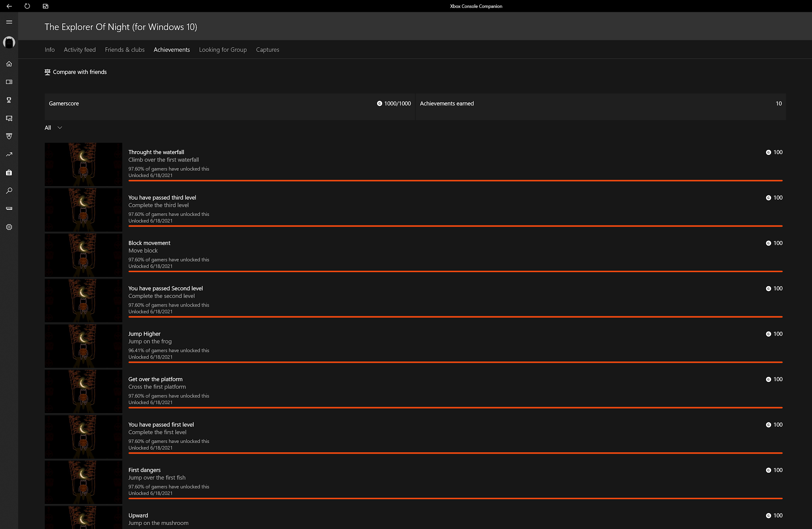This screenshot has width=812, height=529.
Task: Open the hamburger navigation menu
Action: pos(9,22)
